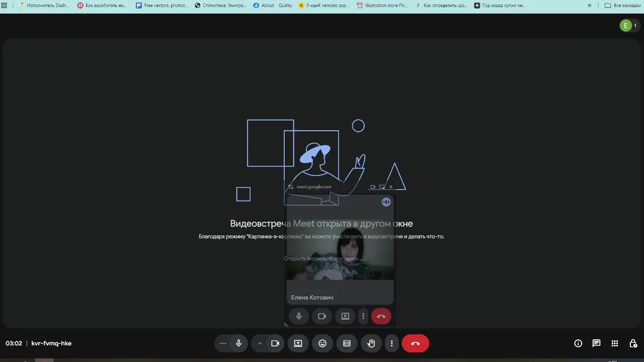Viewport: 644px width, 362px height.
Task: Open bookmark 'Illustration store Pic...'
Action: click(383, 6)
